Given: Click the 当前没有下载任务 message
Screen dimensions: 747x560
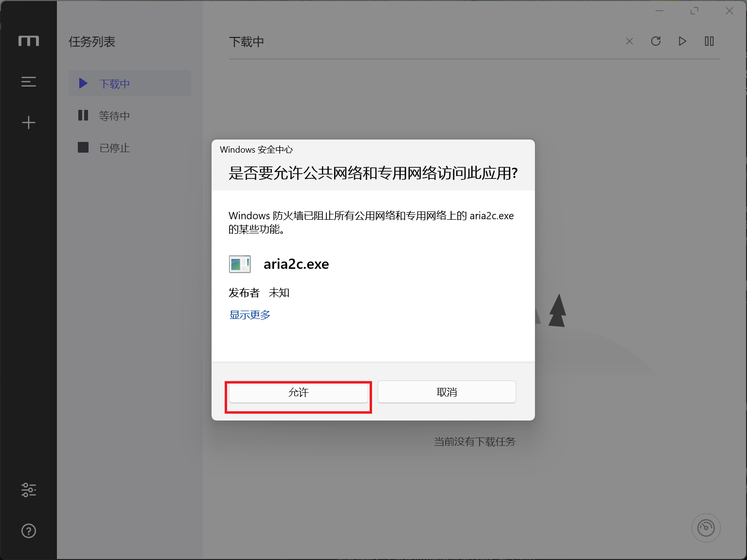Looking at the screenshot, I should click(x=475, y=441).
